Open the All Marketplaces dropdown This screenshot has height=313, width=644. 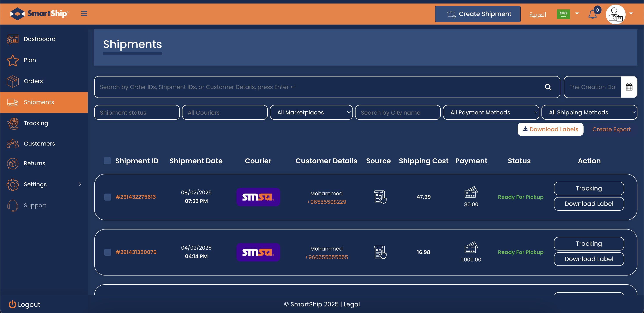click(311, 112)
